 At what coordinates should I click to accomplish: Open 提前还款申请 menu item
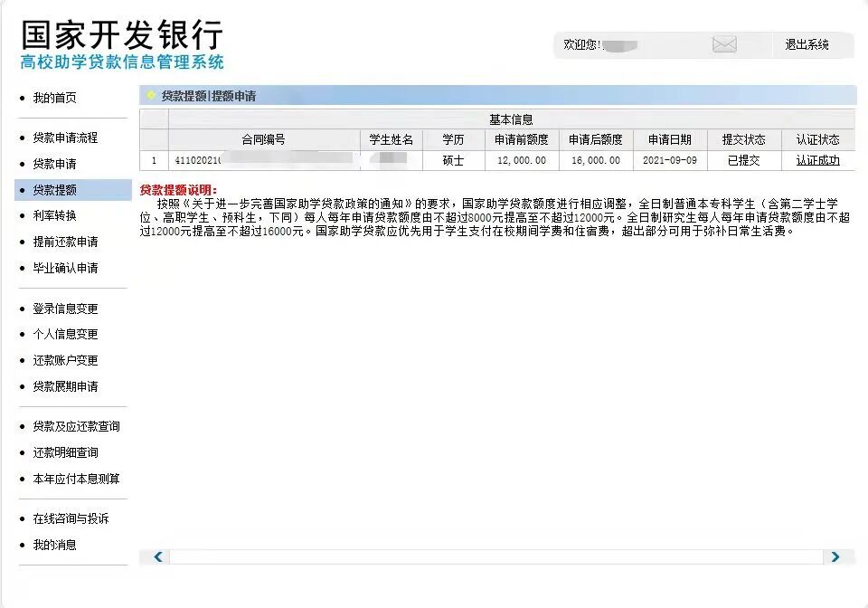[65, 242]
